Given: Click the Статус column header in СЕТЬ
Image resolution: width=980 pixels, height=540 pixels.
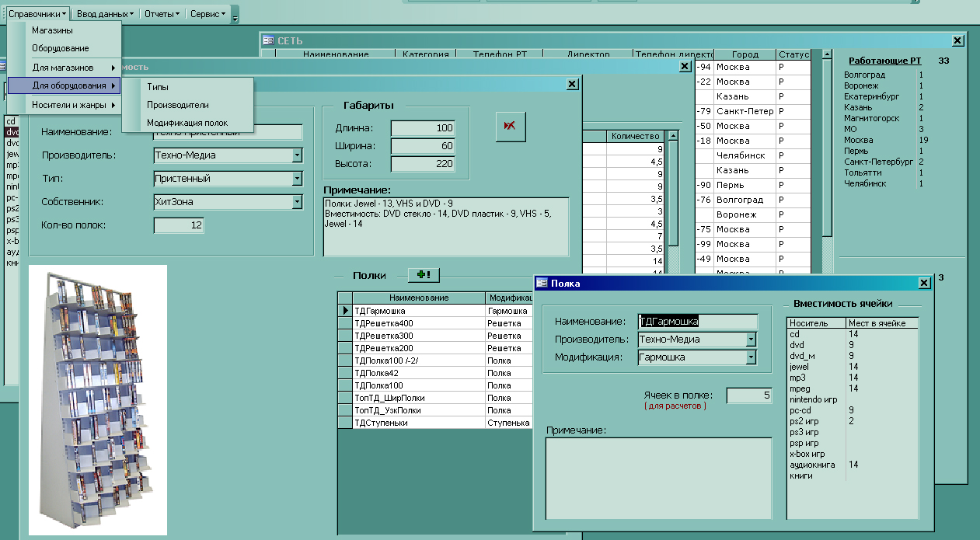Looking at the screenshot, I should pos(793,54).
